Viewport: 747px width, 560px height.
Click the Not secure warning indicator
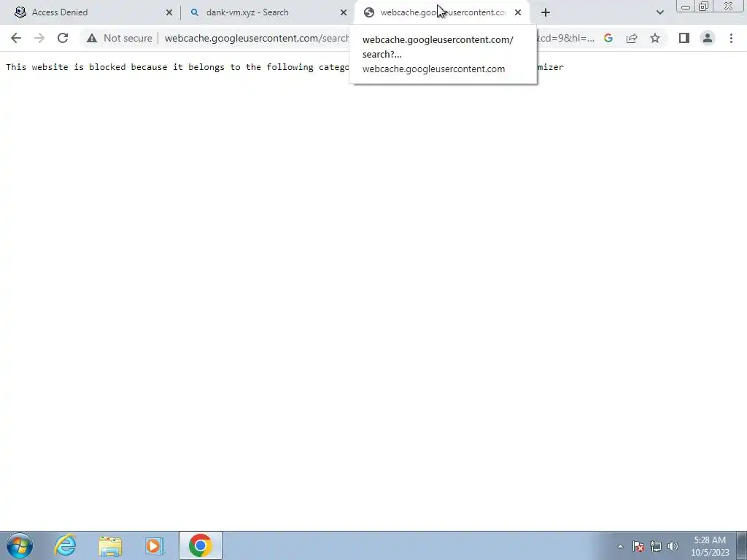tap(120, 38)
